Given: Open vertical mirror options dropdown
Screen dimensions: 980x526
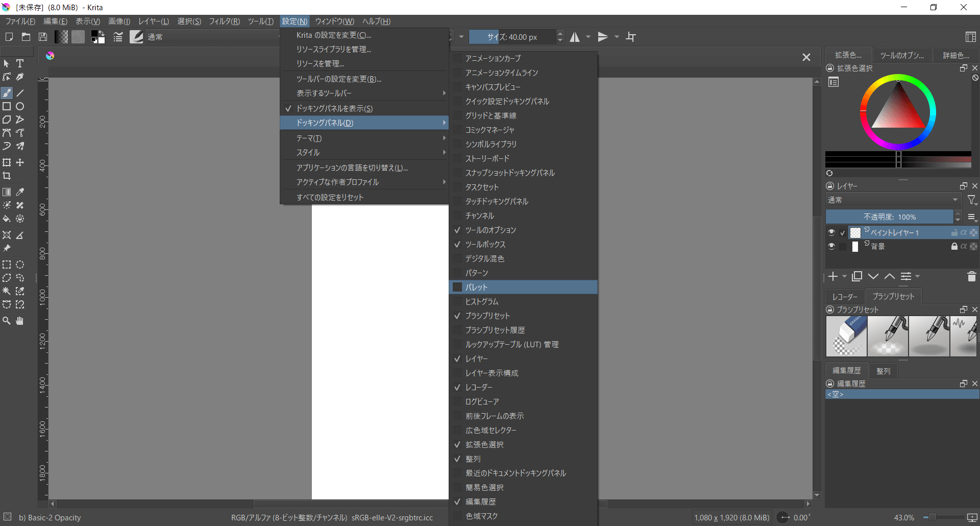Looking at the screenshot, I should [617, 37].
